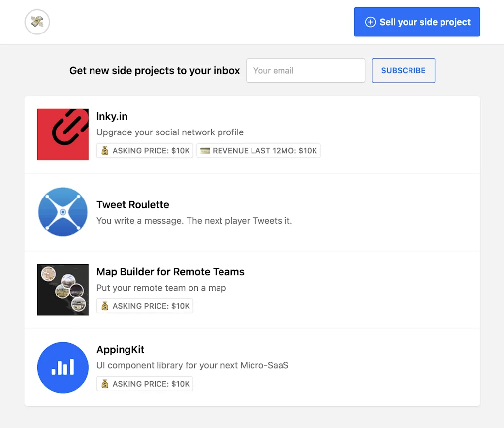Open the Map Builder project thumbnail

63,290
